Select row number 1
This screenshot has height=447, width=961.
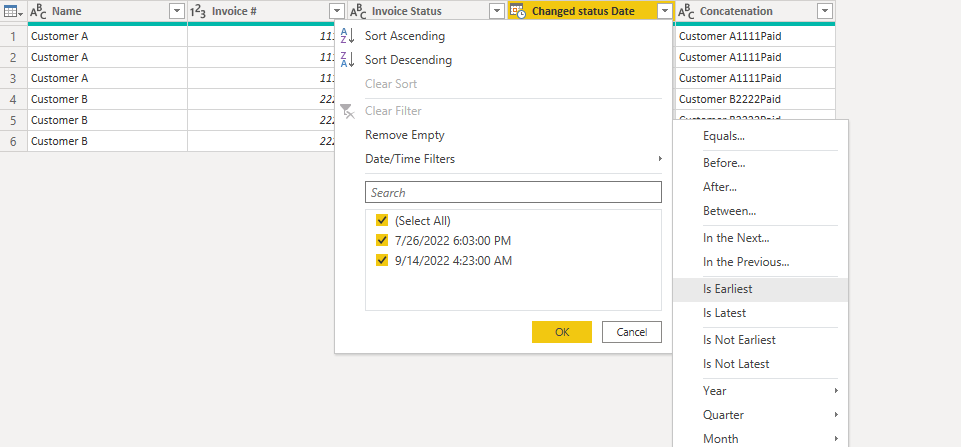pyautogui.click(x=13, y=36)
